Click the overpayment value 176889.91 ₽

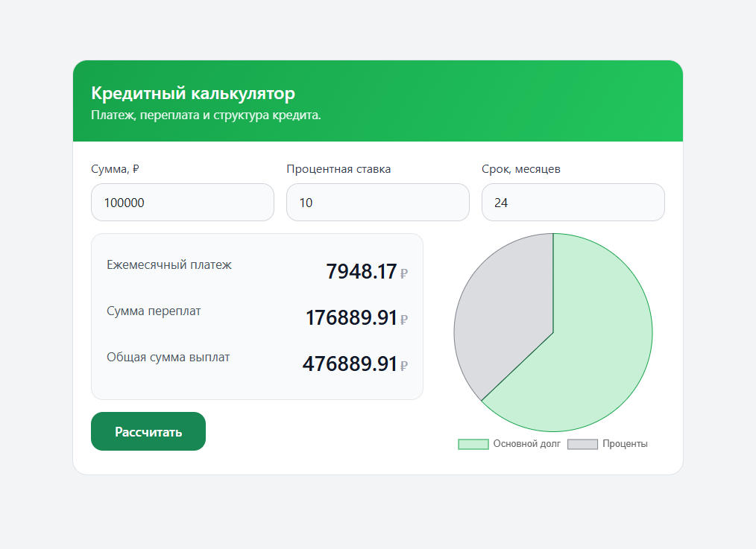(x=353, y=317)
